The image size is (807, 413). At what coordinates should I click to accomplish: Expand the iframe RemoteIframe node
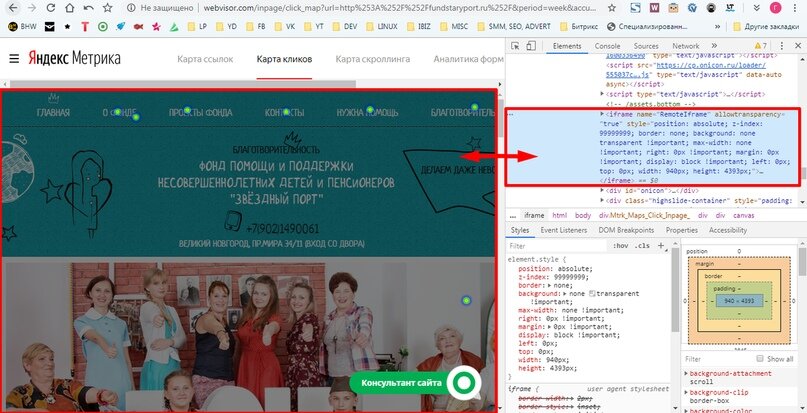[602, 114]
